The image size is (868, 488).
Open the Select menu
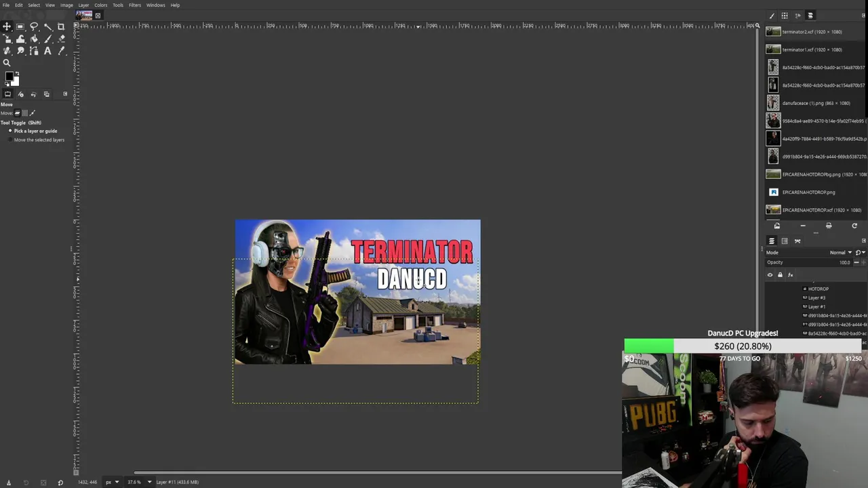point(34,5)
